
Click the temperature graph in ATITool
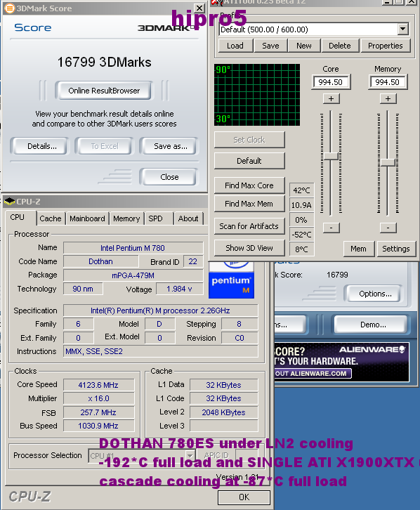pyautogui.click(x=257, y=95)
